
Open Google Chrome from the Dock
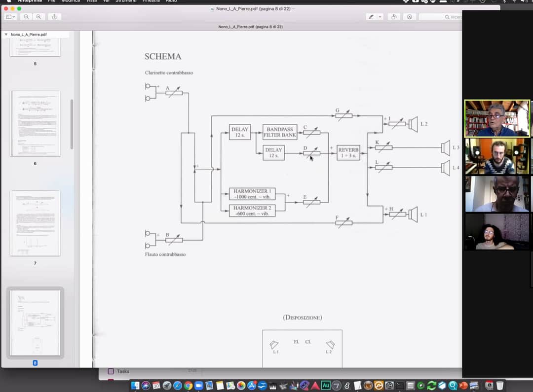click(x=188, y=385)
